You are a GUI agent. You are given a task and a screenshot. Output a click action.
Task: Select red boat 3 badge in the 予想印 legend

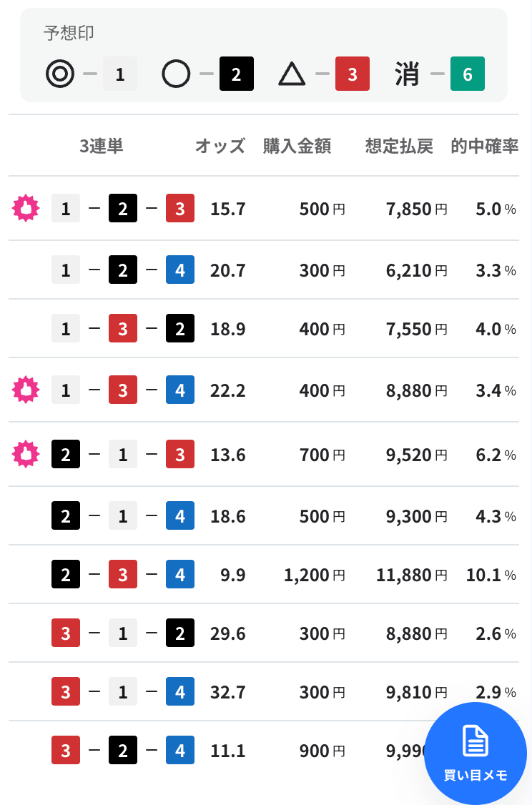click(x=353, y=74)
